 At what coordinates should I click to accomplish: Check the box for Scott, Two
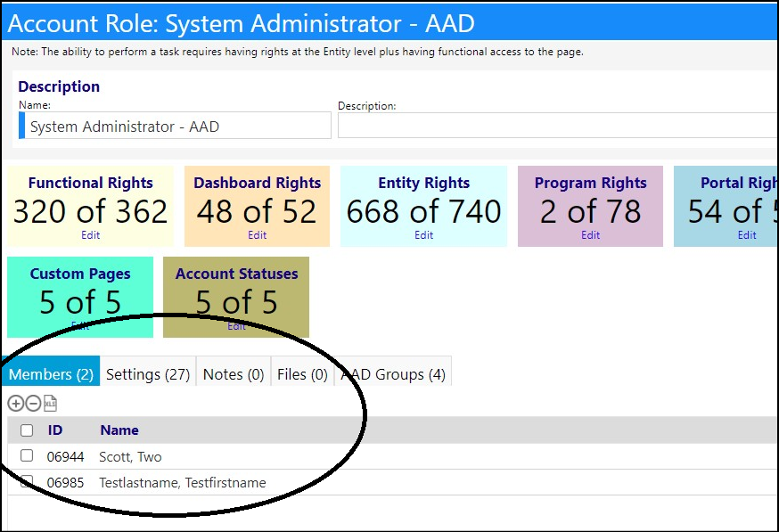[x=27, y=455]
